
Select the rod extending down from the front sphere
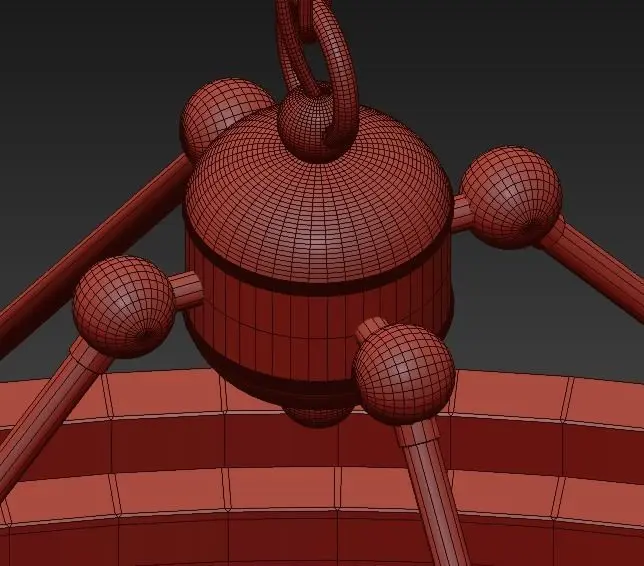point(433,493)
